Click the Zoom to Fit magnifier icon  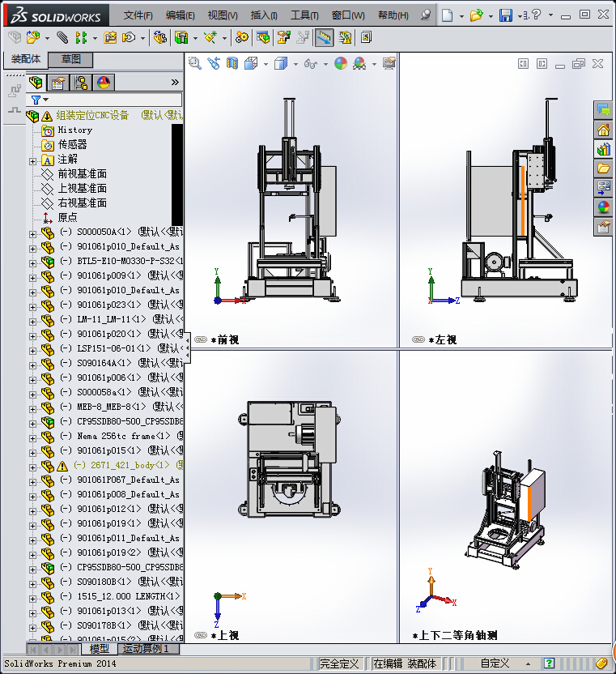(195, 64)
